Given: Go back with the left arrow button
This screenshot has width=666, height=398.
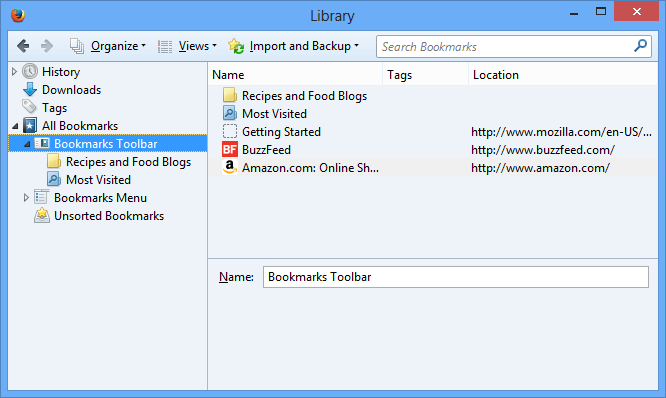Looking at the screenshot, I should [23, 46].
